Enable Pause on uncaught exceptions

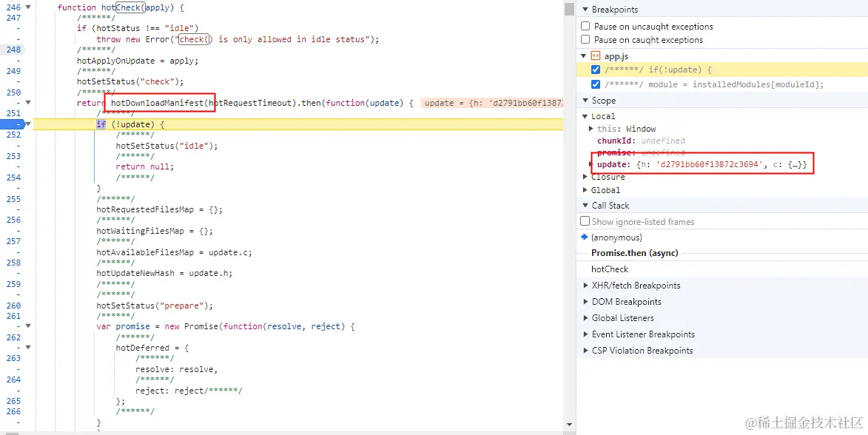(x=585, y=27)
